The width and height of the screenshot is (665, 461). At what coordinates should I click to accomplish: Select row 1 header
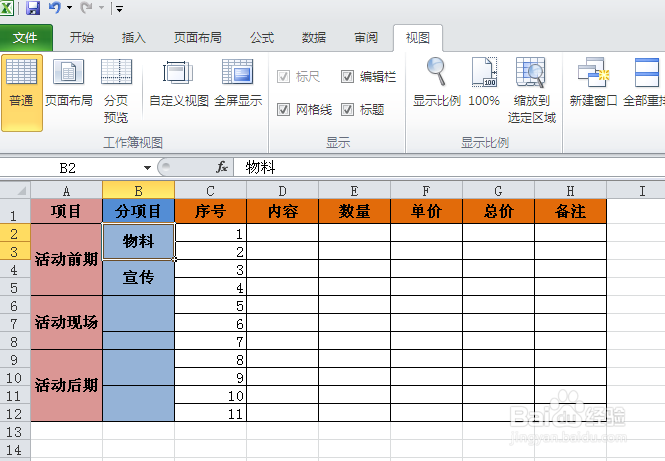tap(15, 211)
